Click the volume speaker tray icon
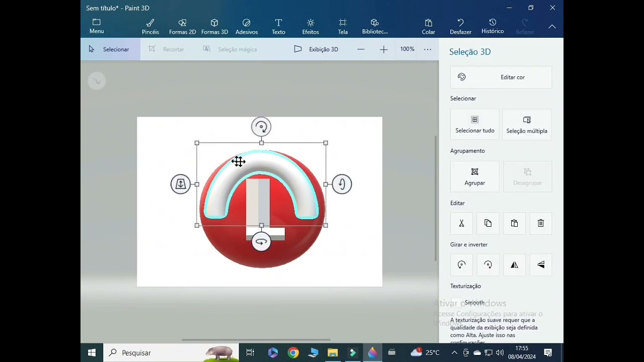Viewport: 644px width, 362px height. (x=500, y=352)
